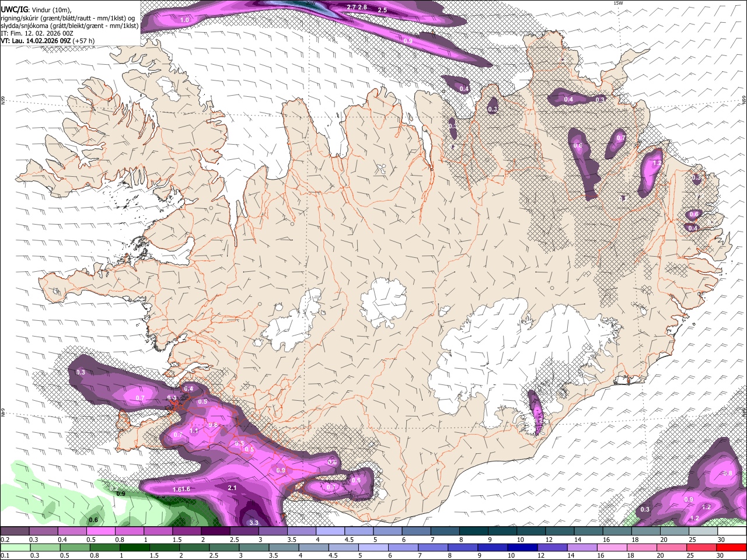
Task: Select the 0.3 swatch in the purple snow scale
Action: [44, 531]
